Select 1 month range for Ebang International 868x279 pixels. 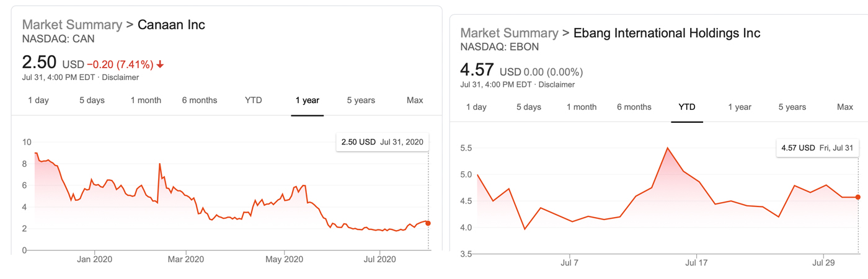coord(582,107)
